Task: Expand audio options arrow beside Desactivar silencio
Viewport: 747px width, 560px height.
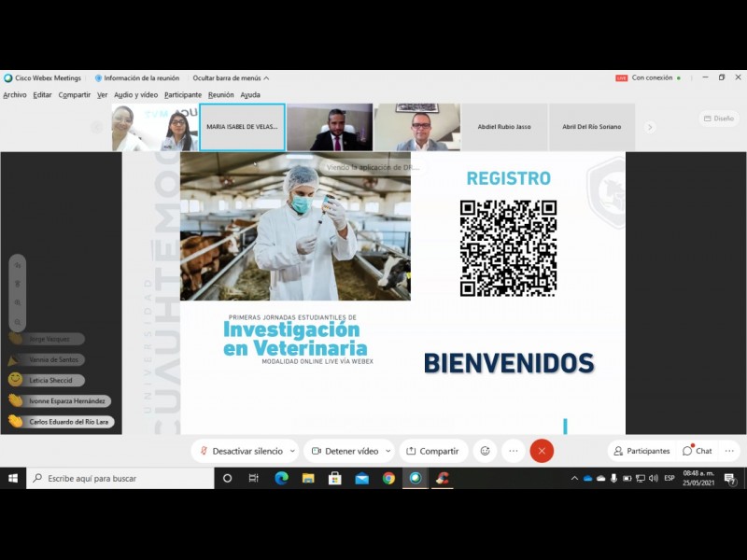Action: coord(292,451)
